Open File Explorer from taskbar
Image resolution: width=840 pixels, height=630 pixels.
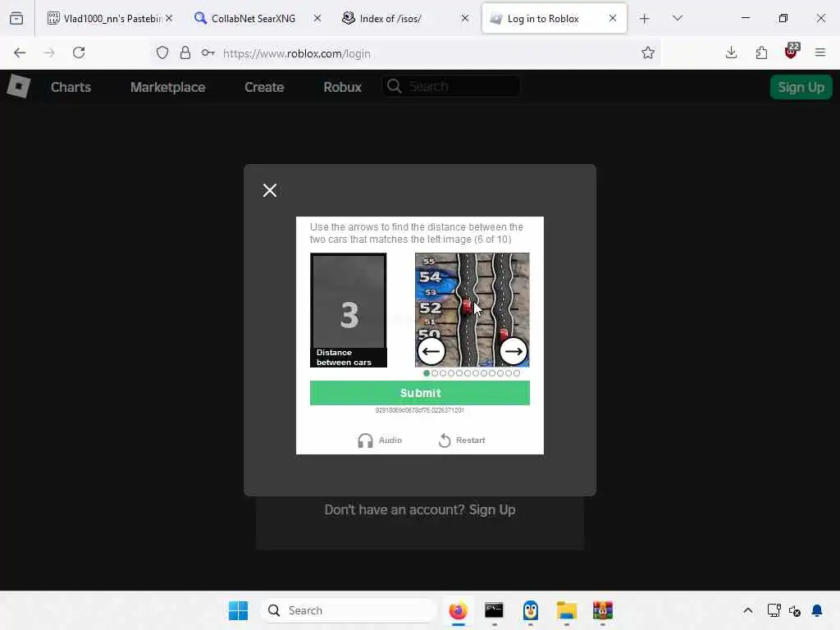566,610
